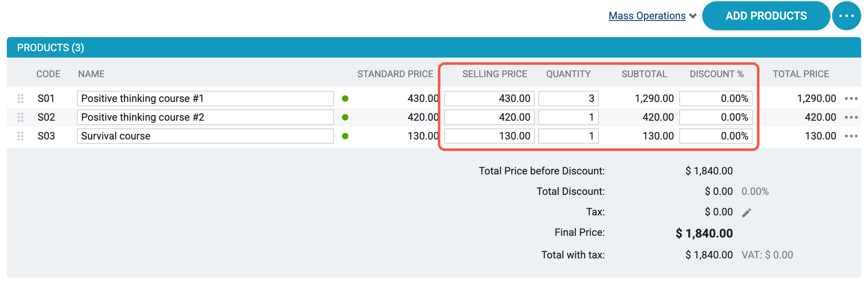Click green status dot for S02 product

pos(345,117)
